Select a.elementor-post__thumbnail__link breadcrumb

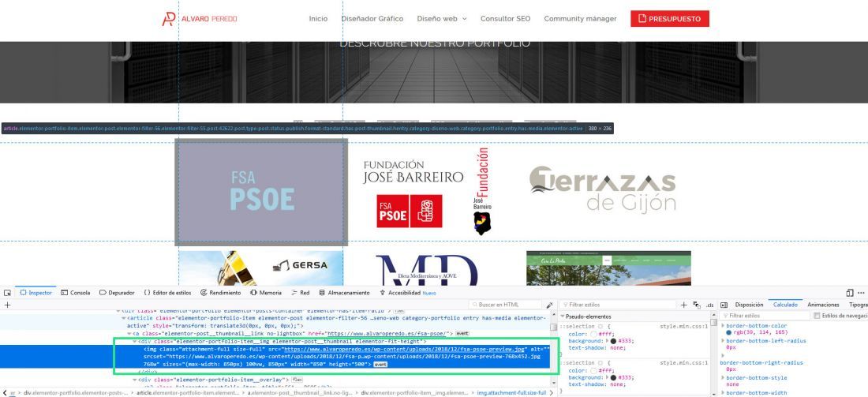(299, 392)
